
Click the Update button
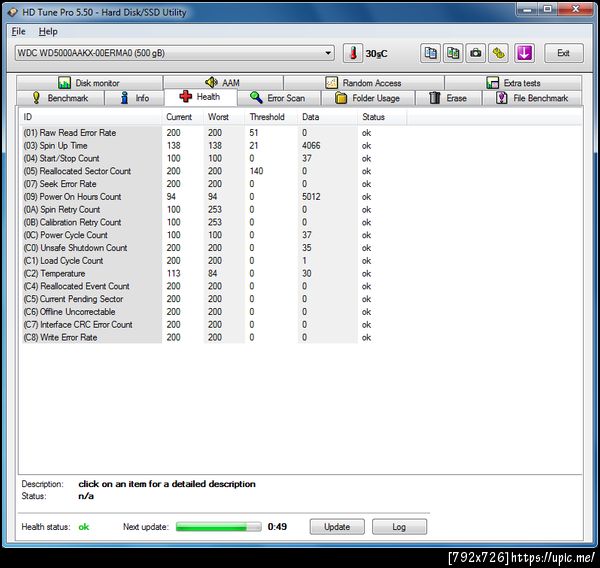pos(337,527)
